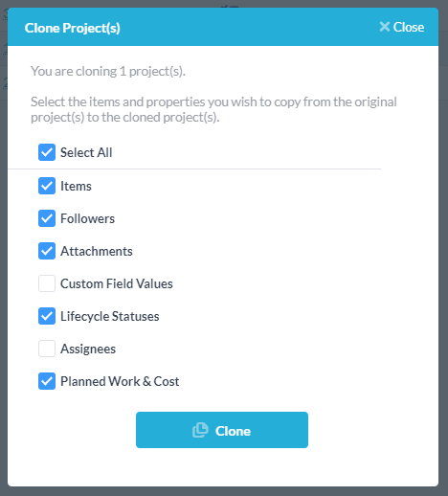Image resolution: width=448 pixels, height=496 pixels.
Task: Disable the Followers checkbox
Action: click(x=47, y=218)
